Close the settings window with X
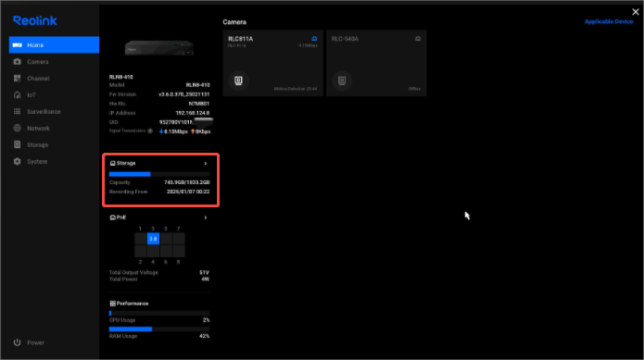The image size is (644, 360). point(636,12)
